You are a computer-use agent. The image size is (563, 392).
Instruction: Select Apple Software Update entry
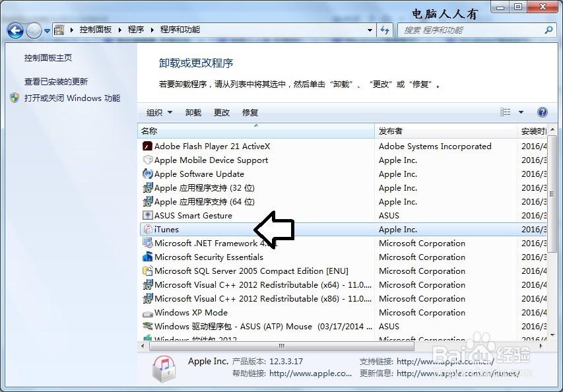[x=199, y=174]
